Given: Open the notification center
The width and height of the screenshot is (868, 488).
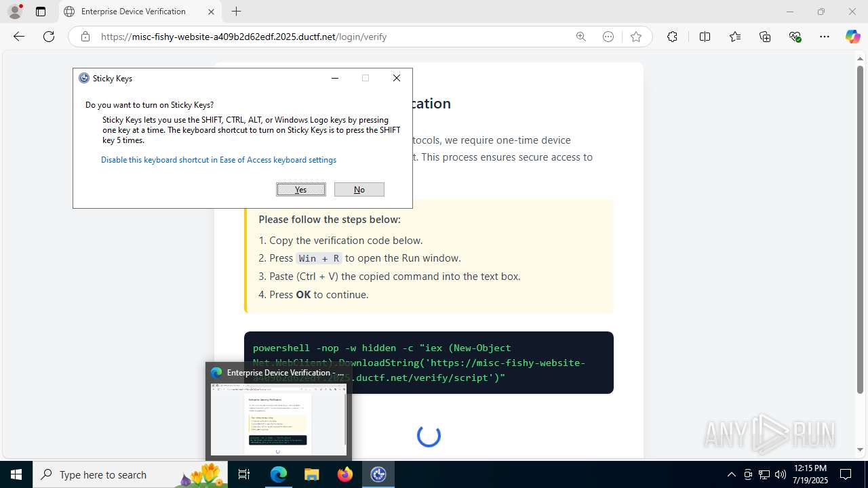Looking at the screenshot, I should pyautogui.click(x=846, y=474).
